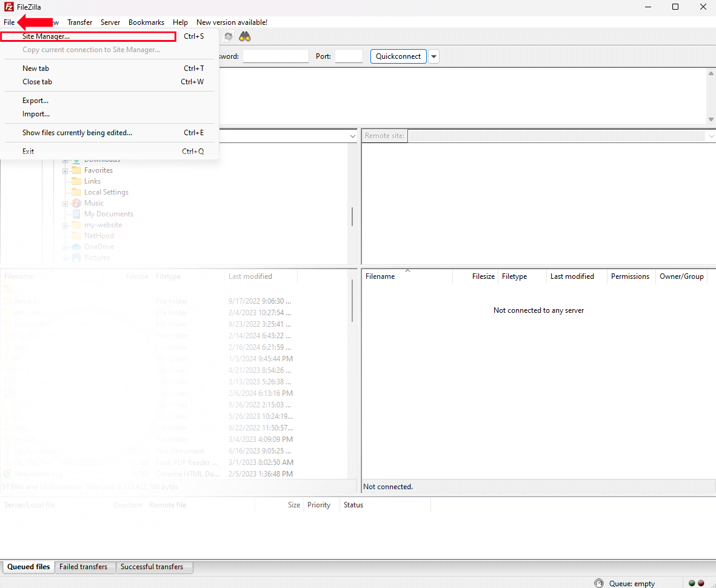Open the Bookmarks menu
The height and width of the screenshot is (588, 716).
(x=147, y=22)
